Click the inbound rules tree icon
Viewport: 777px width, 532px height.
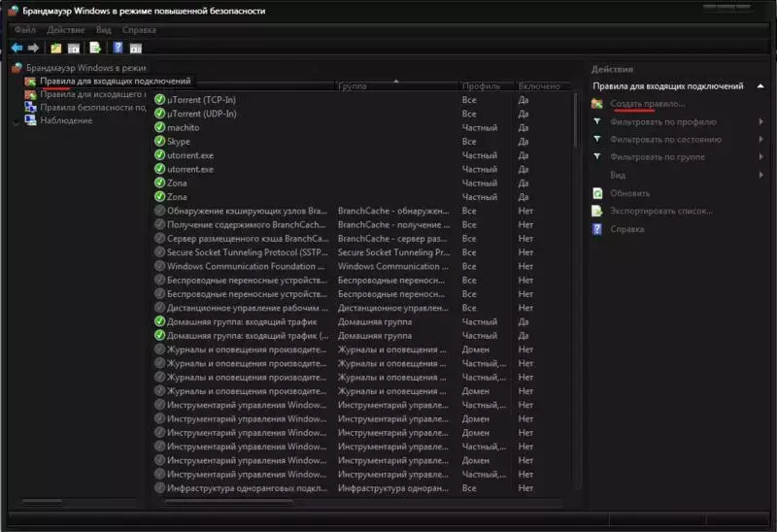(x=31, y=82)
